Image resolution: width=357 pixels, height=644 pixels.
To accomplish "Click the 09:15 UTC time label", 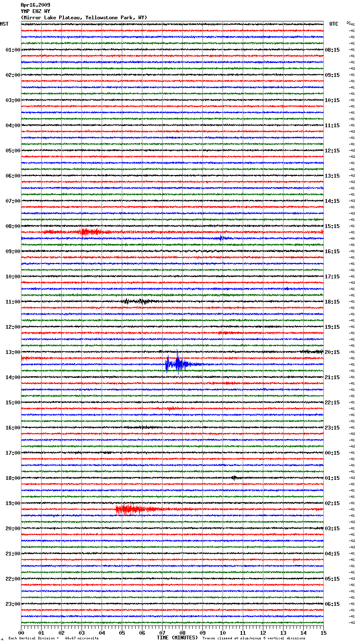I will (x=332, y=75).
